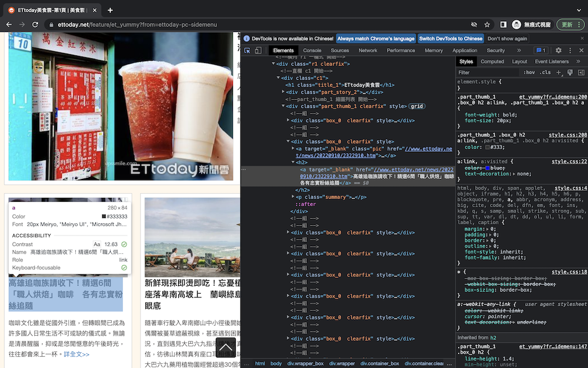Image resolution: width=588 pixels, height=368 pixels.
Task: Close the DevTools panel
Action: click(x=582, y=50)
